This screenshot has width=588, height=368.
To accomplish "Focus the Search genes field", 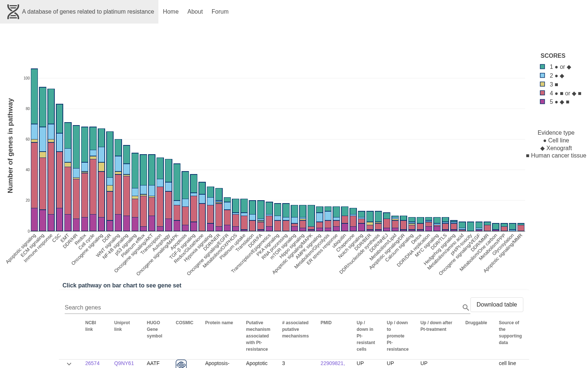I will pos(263,308).
